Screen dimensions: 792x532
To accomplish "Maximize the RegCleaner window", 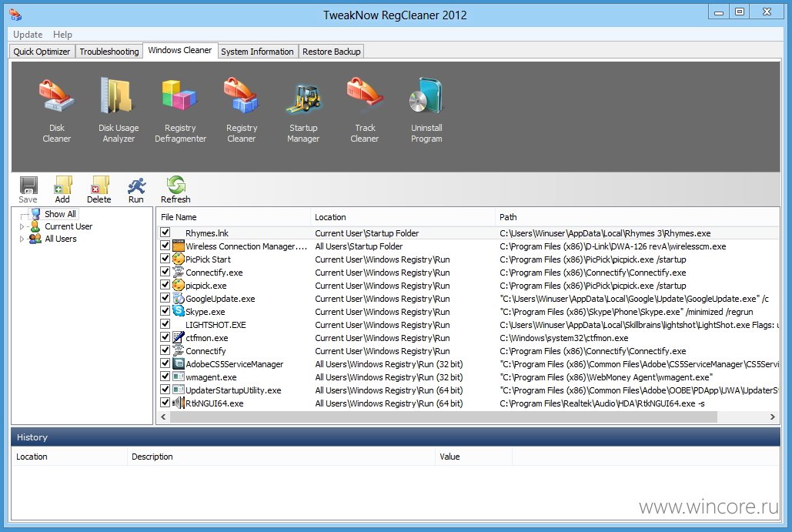I will point(740,12).
